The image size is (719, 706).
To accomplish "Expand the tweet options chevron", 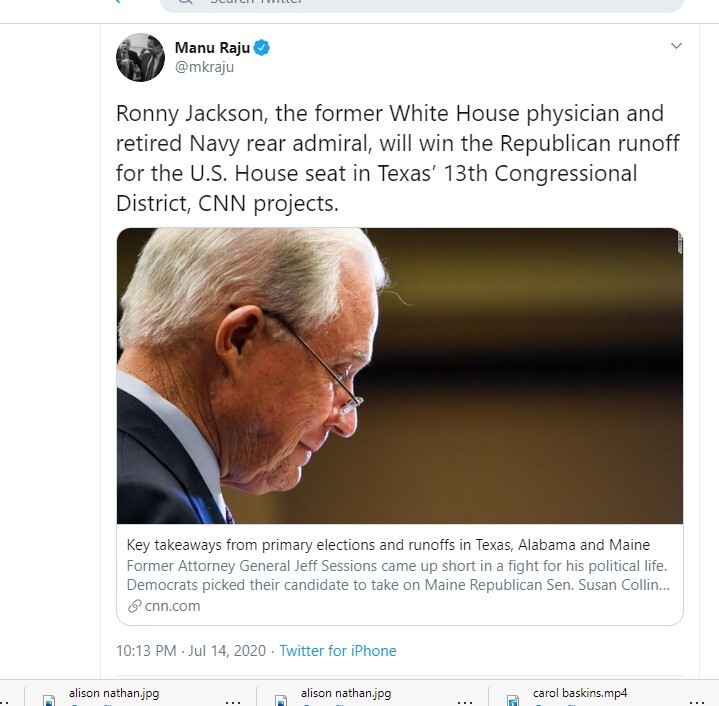I will pyautogui.click(x=676, y=46).
